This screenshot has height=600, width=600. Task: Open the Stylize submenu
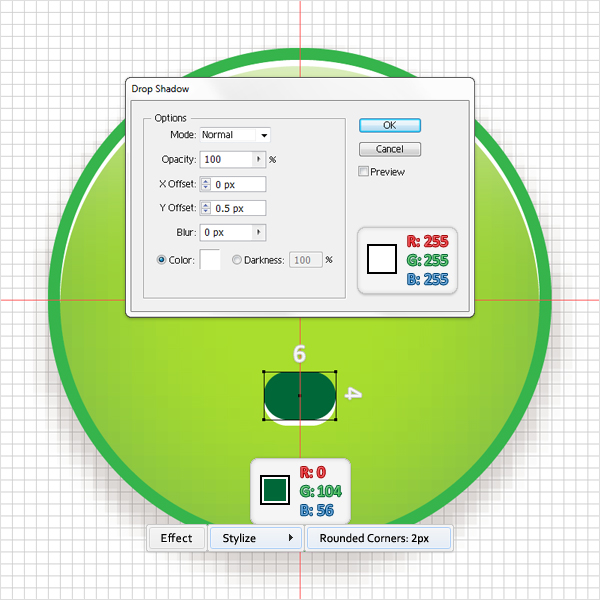[256, 538]
